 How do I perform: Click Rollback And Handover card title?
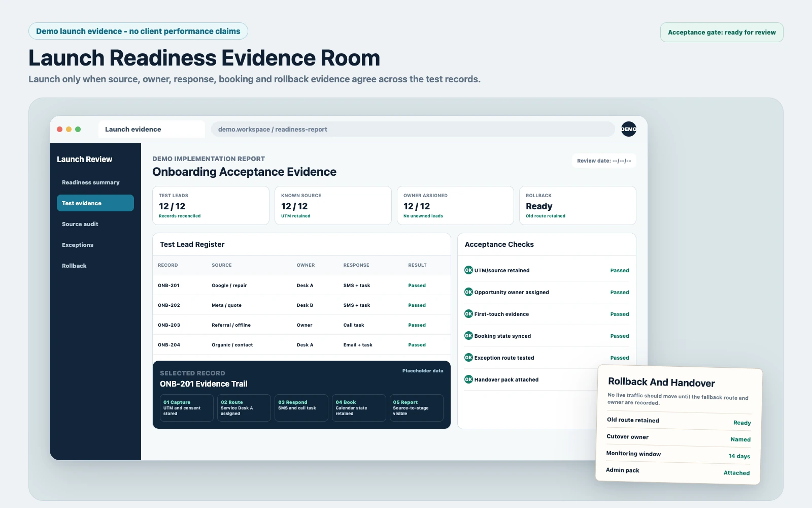click(662, 383)
